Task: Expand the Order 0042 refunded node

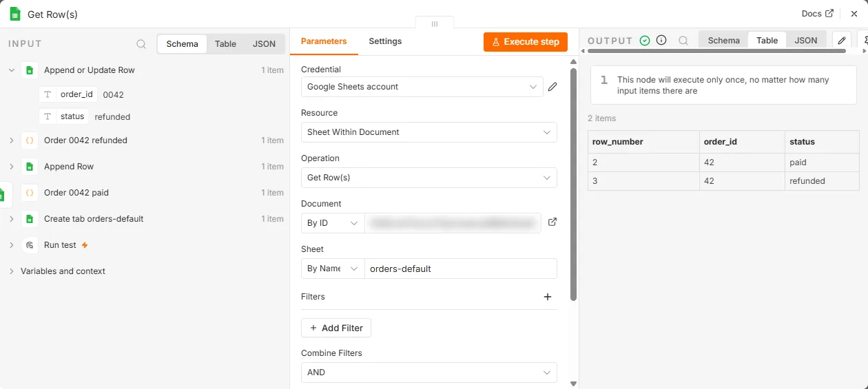Action: point(11,140)
